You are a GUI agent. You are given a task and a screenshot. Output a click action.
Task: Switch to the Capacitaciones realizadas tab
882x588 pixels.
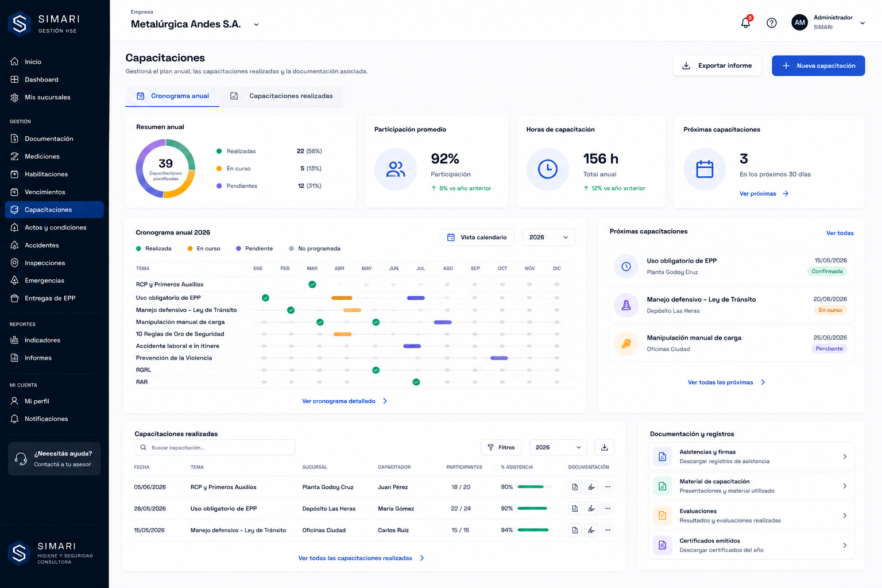(281, 96)
